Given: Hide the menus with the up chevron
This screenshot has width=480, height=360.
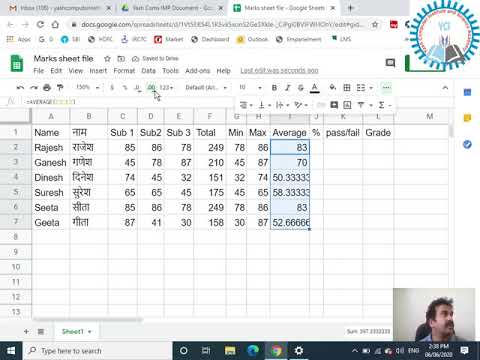Looking at the screenshot, I should [445, 88].
